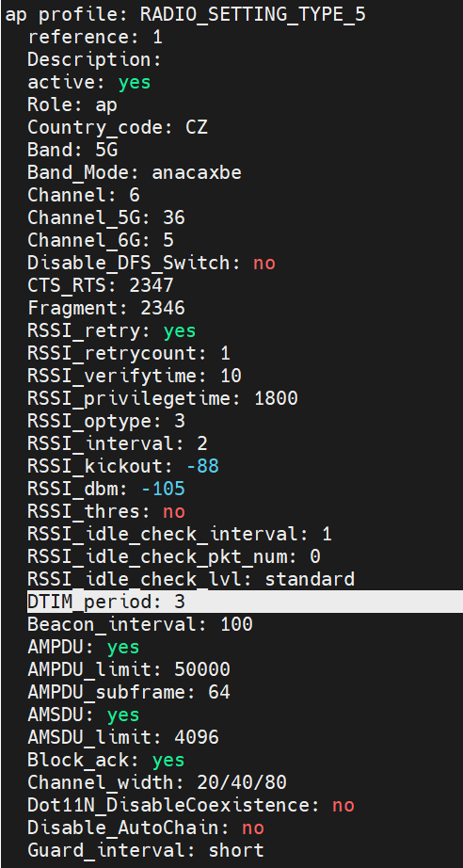
Task: Click the RSSI_privilegetime value 1800
Action: (x=276, y=398)
